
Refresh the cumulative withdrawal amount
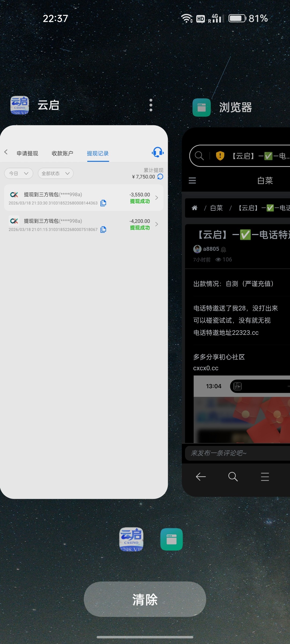click(x=160, y=177)
